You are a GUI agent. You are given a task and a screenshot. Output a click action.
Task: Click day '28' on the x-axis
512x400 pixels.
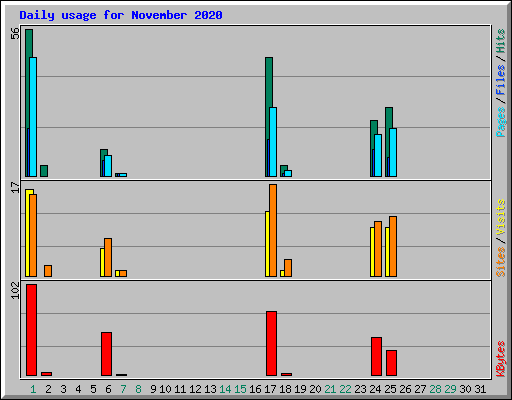pyautogui.click(x=435, y=389)
